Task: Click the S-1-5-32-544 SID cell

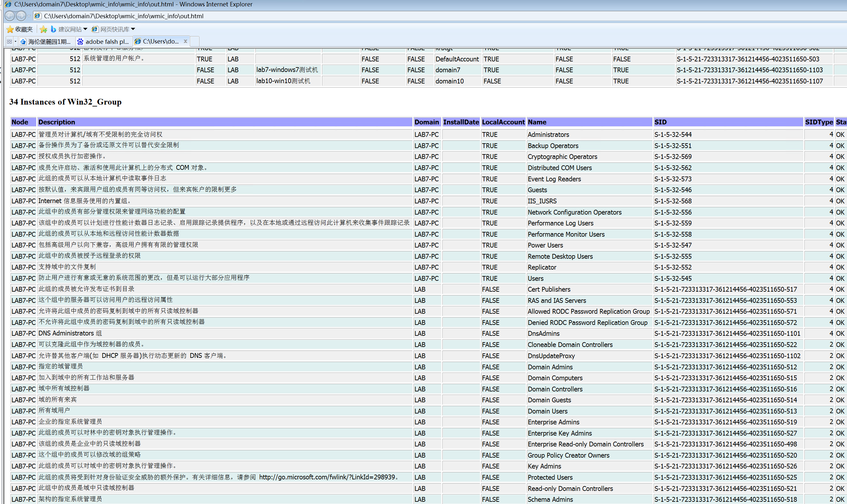Action: coord(728,135)
